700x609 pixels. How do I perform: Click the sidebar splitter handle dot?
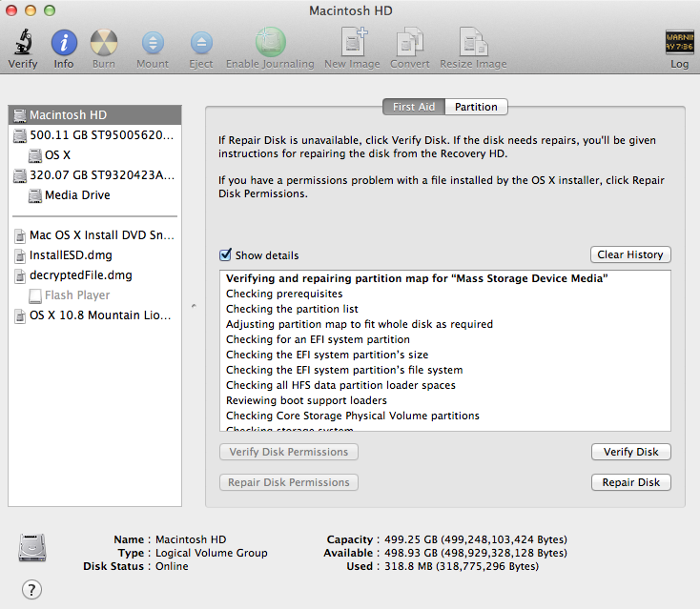194,306
